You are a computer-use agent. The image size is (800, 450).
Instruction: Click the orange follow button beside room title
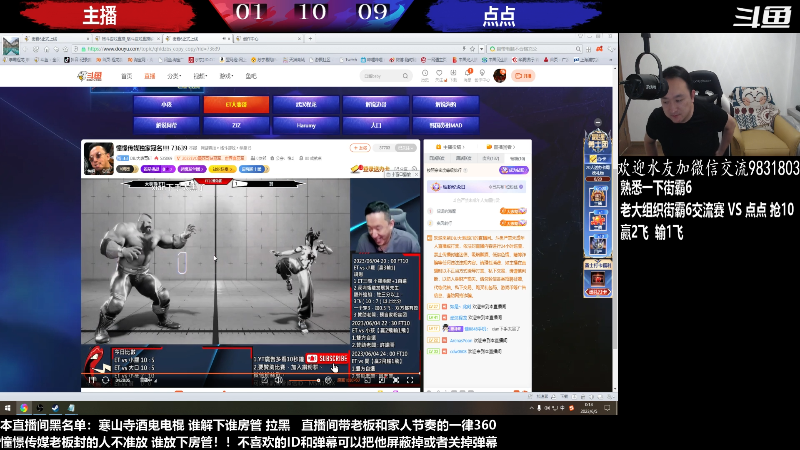(x=360, y=148)
